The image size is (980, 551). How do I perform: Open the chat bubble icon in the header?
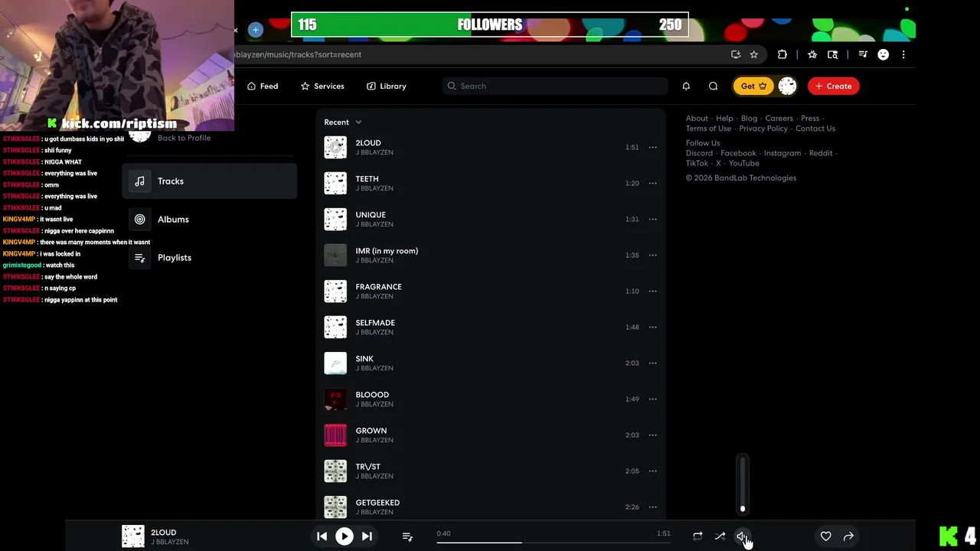pyautogui.click(x=714, y=86)
